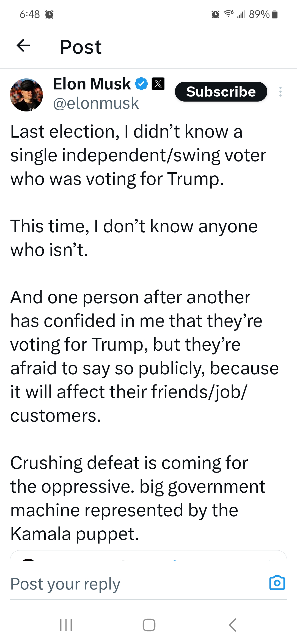
Task: Tap the battery percentage status icon
Action: tap(263, 14)
